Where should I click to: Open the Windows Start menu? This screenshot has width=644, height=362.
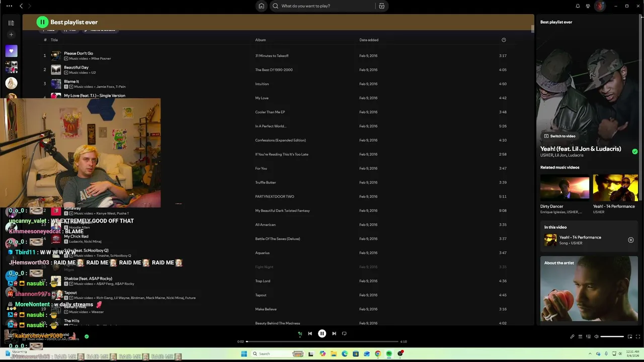(x=244, y=354)
